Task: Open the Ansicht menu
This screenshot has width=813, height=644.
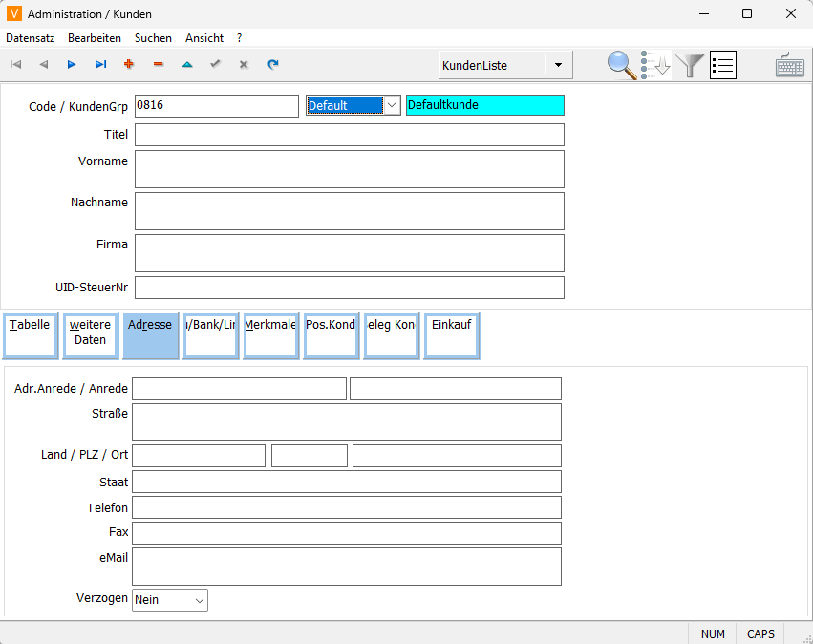Action: 204,38
